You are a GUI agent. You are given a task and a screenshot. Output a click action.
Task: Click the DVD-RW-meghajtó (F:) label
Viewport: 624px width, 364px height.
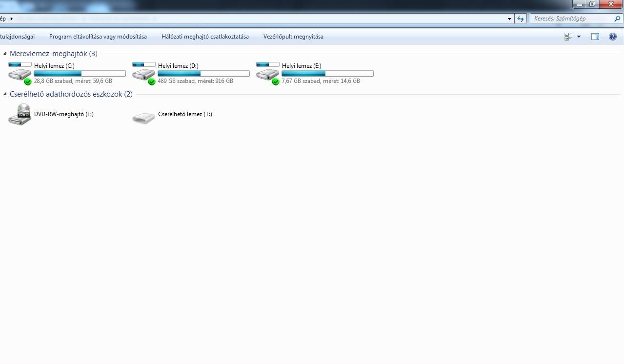click(64, 114)
